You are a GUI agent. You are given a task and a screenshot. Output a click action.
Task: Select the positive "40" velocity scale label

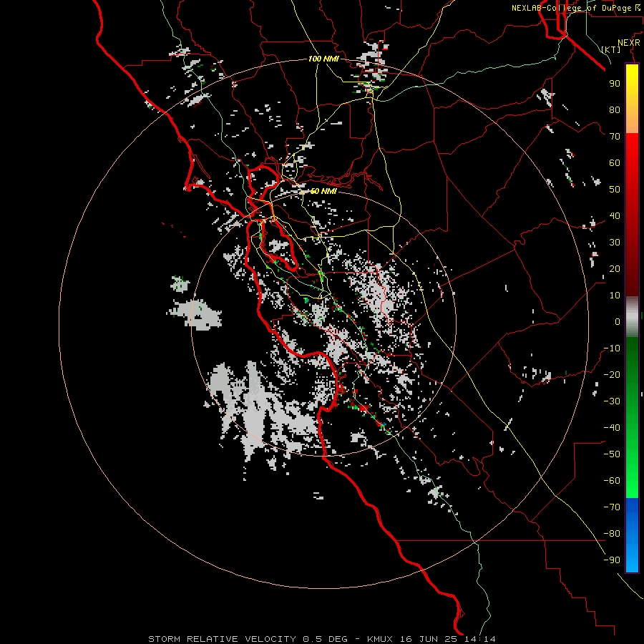pos(615,215)
